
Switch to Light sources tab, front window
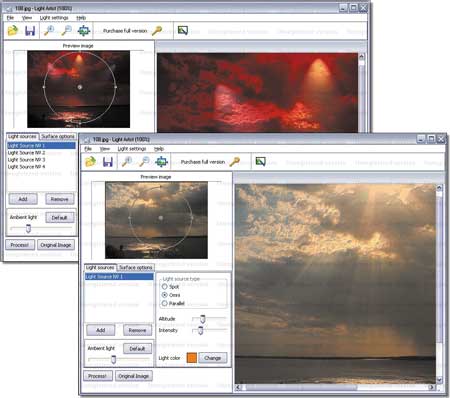(x=100, y=268)
